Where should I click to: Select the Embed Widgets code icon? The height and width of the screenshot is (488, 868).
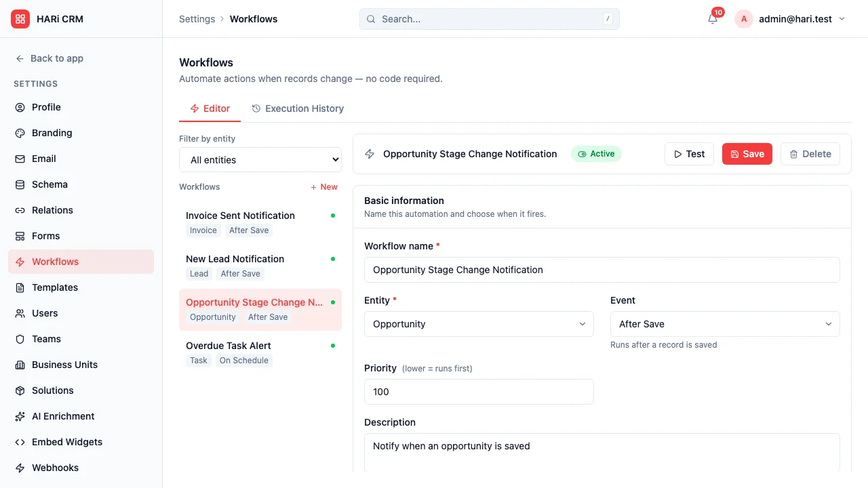point(20,442)
